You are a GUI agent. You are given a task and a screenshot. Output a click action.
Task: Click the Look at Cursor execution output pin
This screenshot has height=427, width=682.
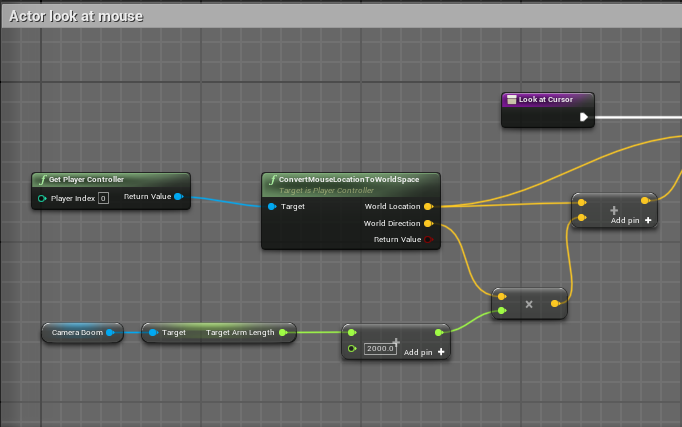[x=584, y=117]
